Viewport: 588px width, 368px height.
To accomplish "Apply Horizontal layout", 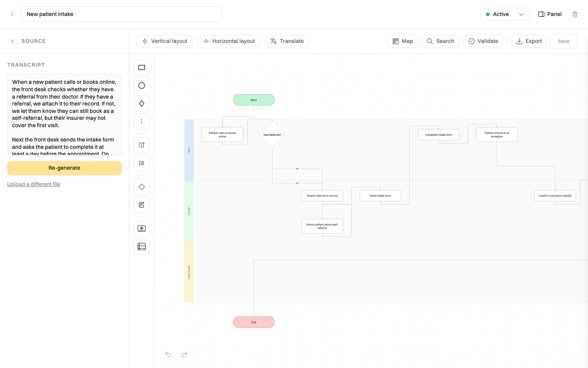I will (229, 41).
